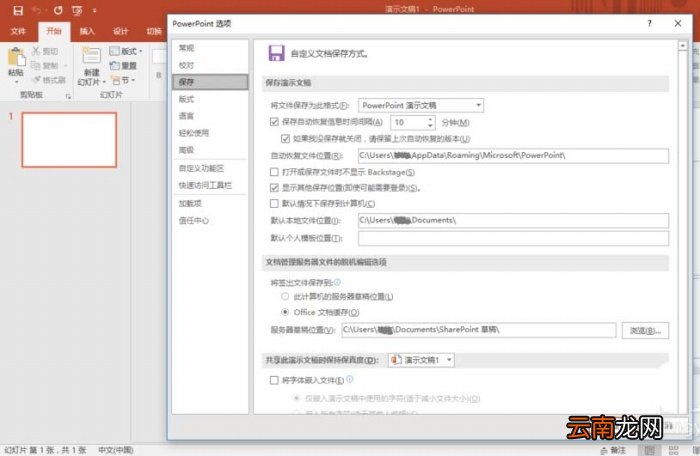Click the 默认本地文件位置 path field

(513, 220)
